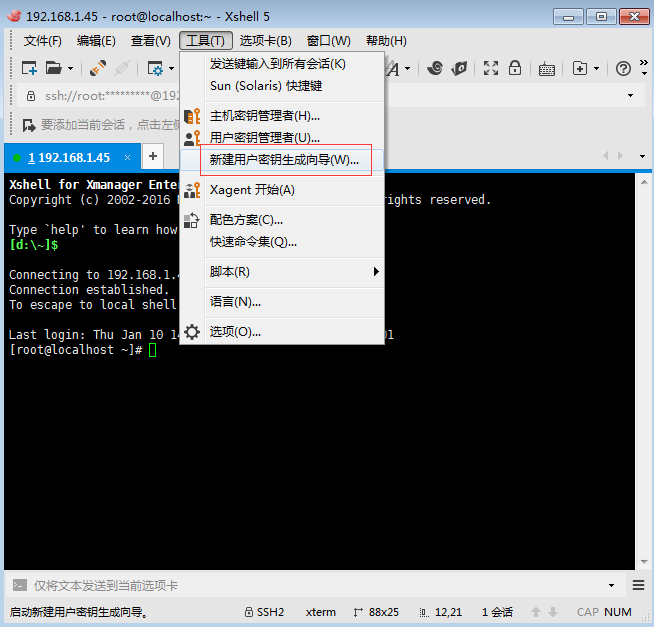This screenshot has width=654, height=627.
Task: Open 用户密钥管理者(U)...
Action: pos(282,138)
